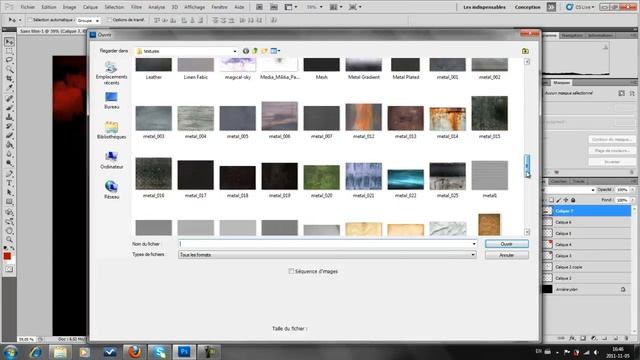This screenshot has height=360, width=640.
Task: Select the Clone Stamp tool
Action: [9, 117]
